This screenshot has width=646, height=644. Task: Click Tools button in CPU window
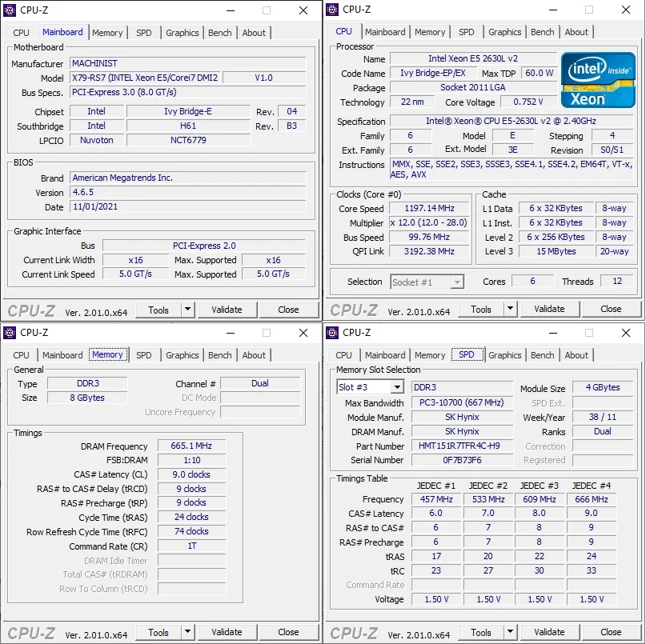point(481,309)
